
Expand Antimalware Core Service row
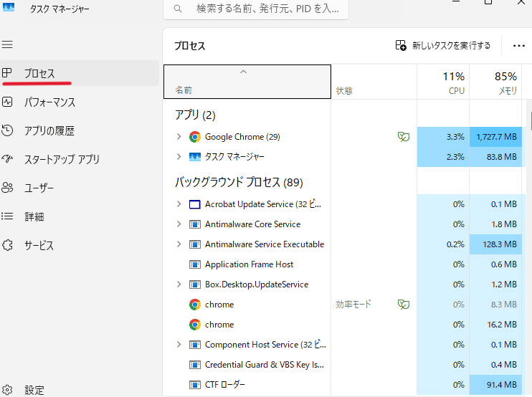tap(179, 224)
